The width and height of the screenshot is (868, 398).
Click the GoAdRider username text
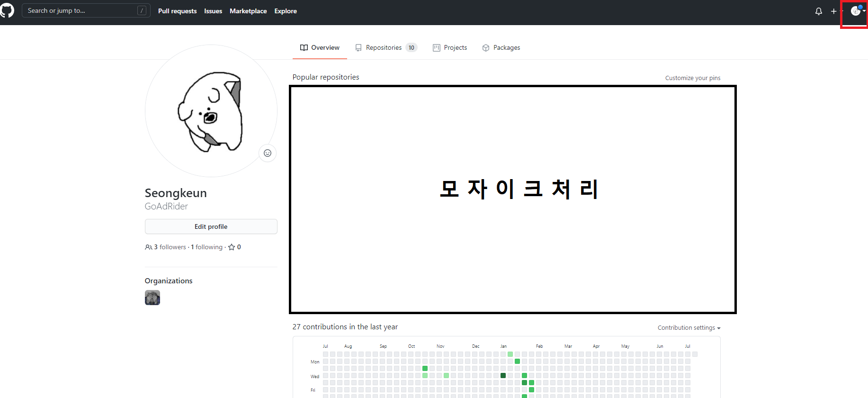click(166, 206)
